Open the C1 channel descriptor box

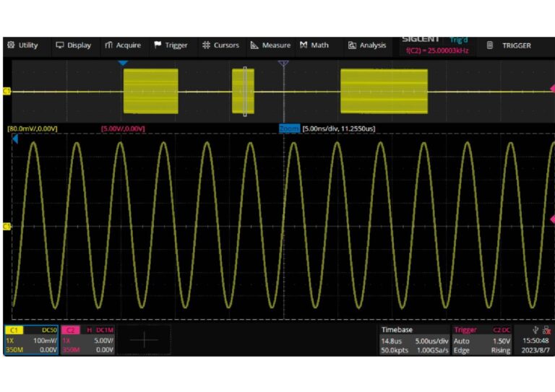click(x=32, y=340)
